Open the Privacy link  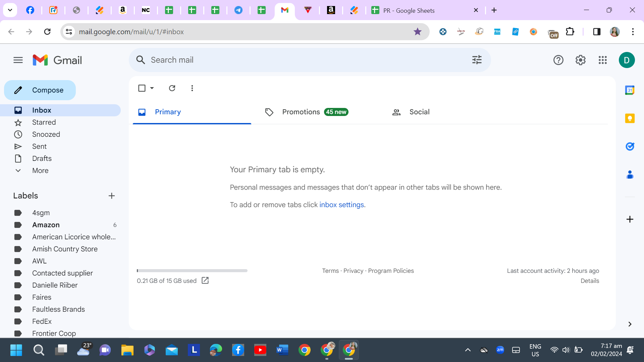point(353,271)
